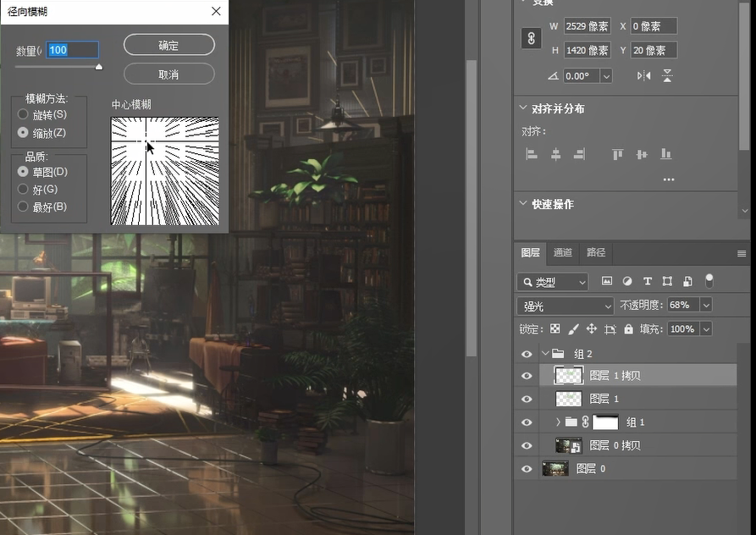Open the Layers panel menu icon
The height and width of the screenshot is (535, 756).
pos(742,253)
